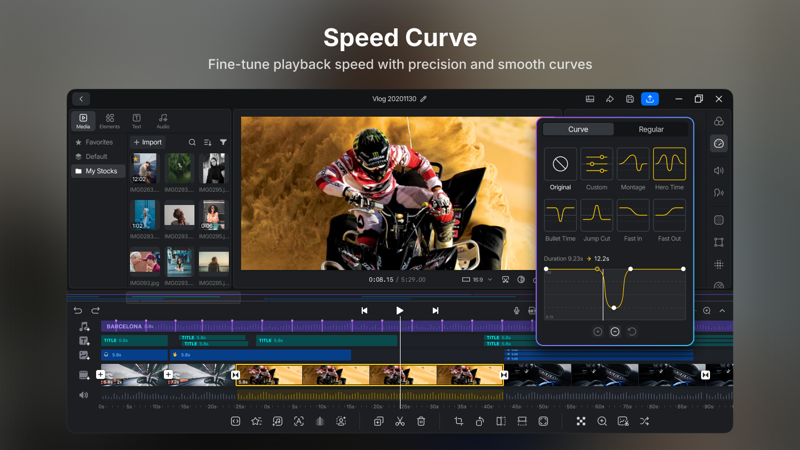Add a video track
This screenshot has width=800, height=450.
[84, 375]
